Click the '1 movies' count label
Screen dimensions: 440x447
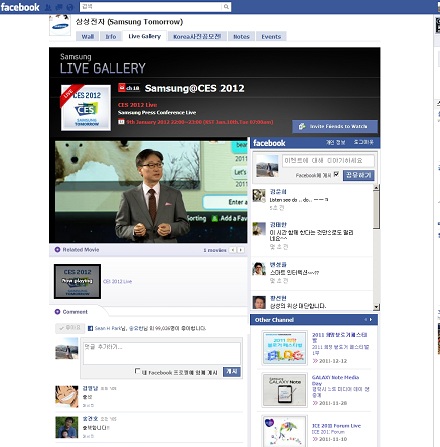215,250
